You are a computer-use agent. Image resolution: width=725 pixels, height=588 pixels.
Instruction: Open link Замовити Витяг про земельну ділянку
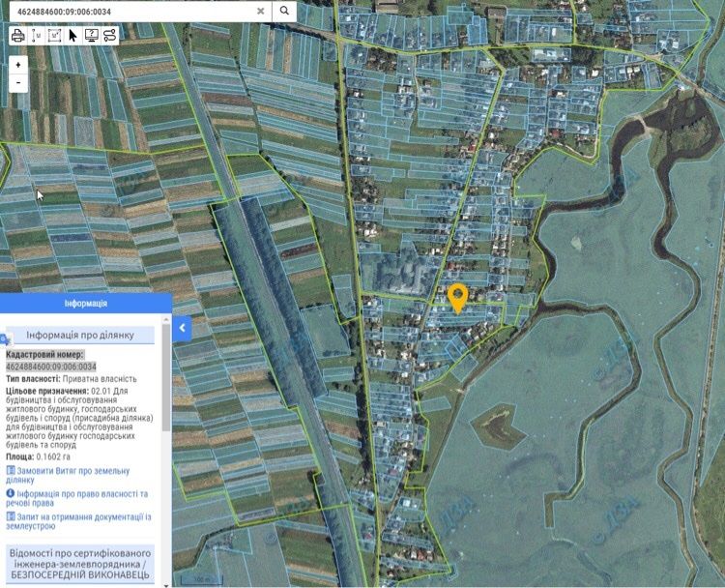68,475
